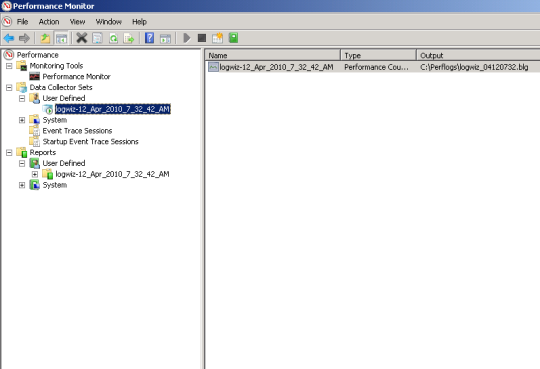Expand System under Reports

click(x=22, y=185)
